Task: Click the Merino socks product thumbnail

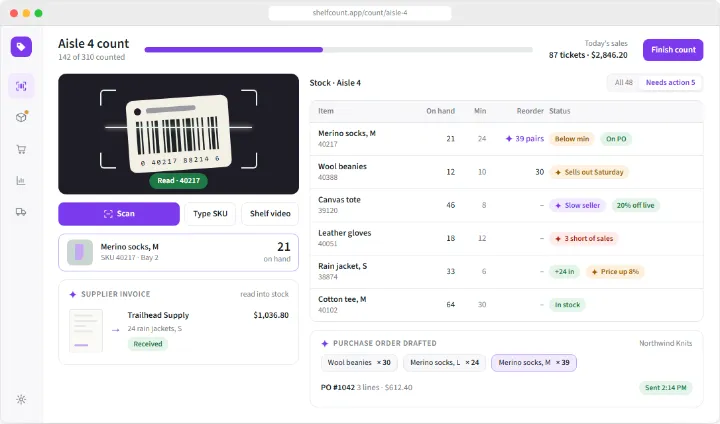Action: pyautogui.click(x=79, y=252)
